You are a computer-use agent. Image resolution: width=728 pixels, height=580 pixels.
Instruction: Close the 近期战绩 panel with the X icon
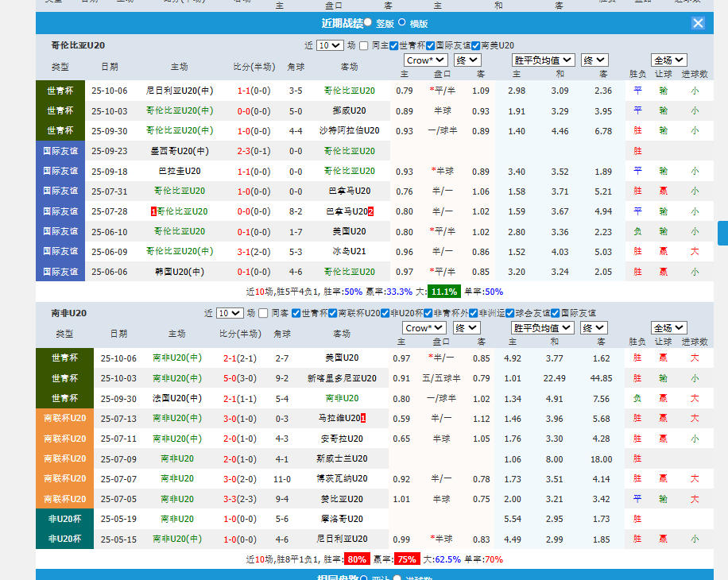point(698,23)
